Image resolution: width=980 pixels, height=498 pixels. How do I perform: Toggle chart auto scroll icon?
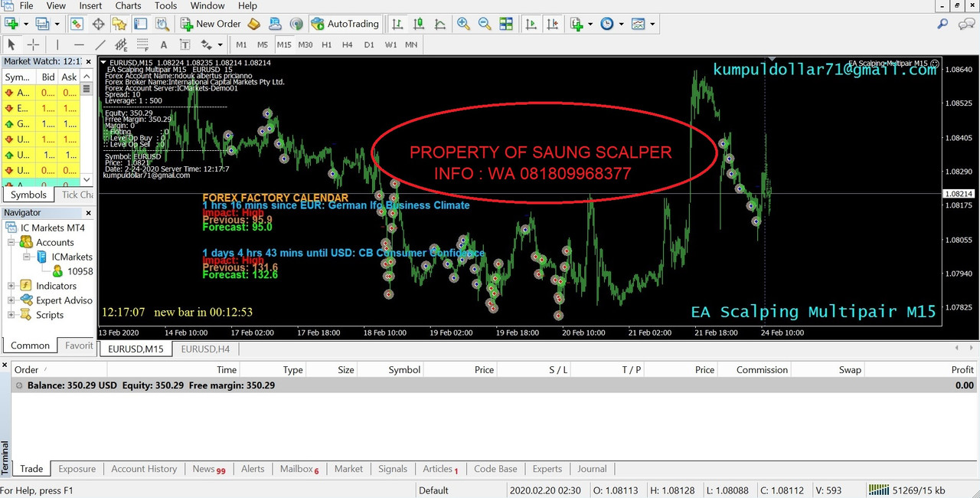(x=531, y=24)
